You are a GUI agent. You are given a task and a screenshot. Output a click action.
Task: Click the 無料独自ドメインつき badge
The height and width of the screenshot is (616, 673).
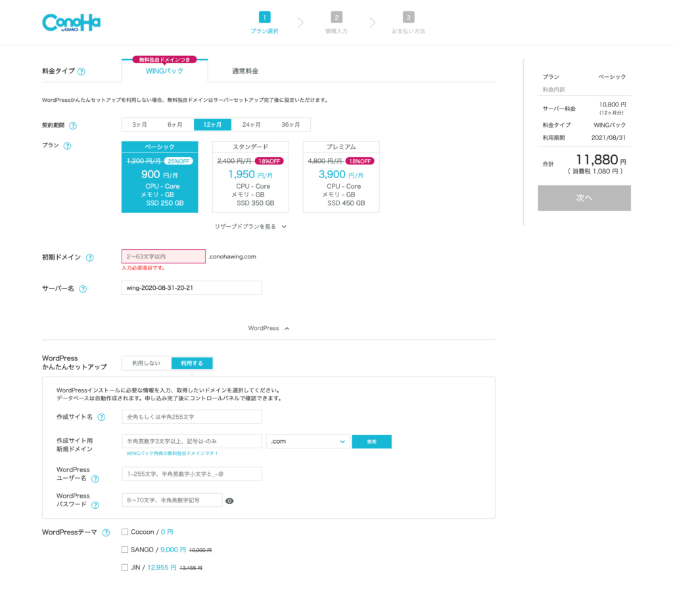[x=164, y=60]
